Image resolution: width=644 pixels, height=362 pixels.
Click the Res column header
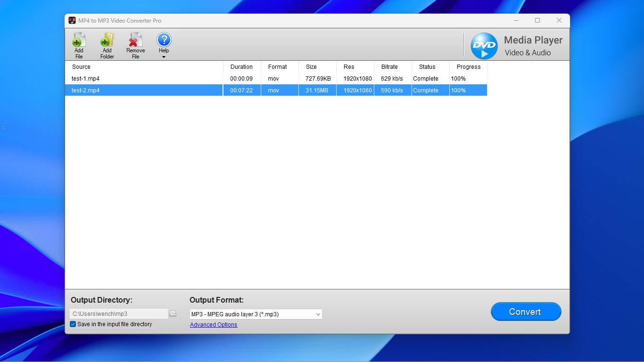click(x=355, y=67)
